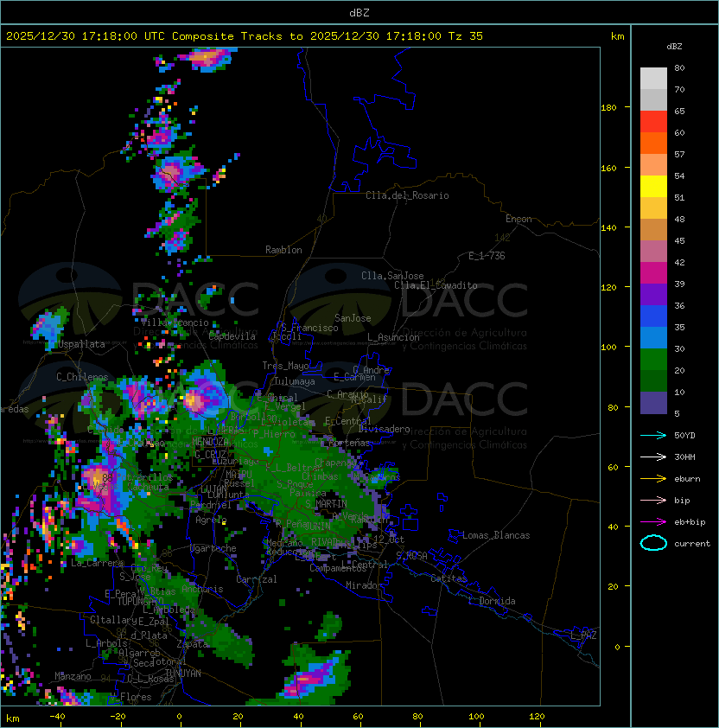Click the 'Mirador' map label
The width and height of the screenshot is (719, 728).
coord(365,585)
